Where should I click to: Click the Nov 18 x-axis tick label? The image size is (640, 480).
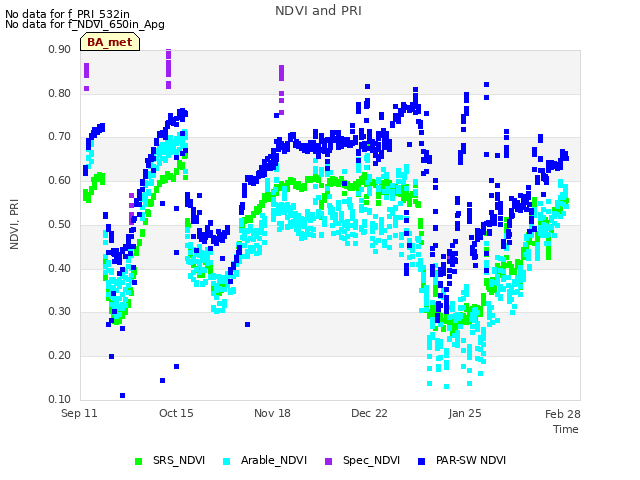[273, 413]
